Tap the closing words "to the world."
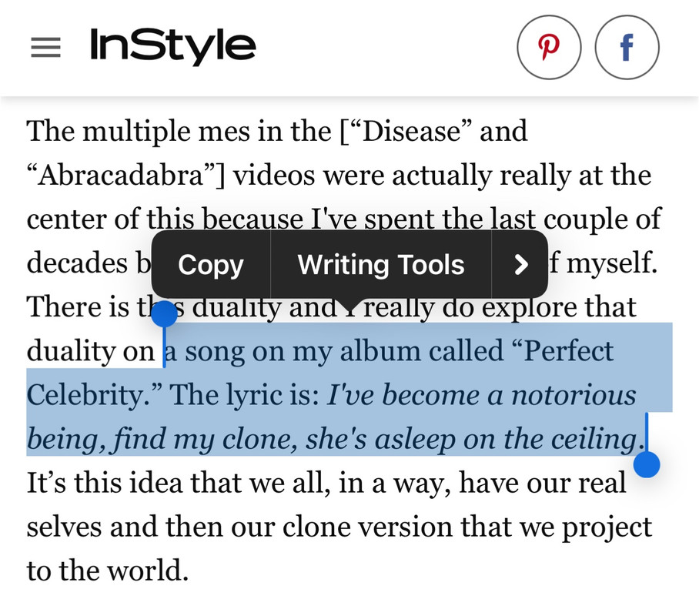 [x=108, y=571]
